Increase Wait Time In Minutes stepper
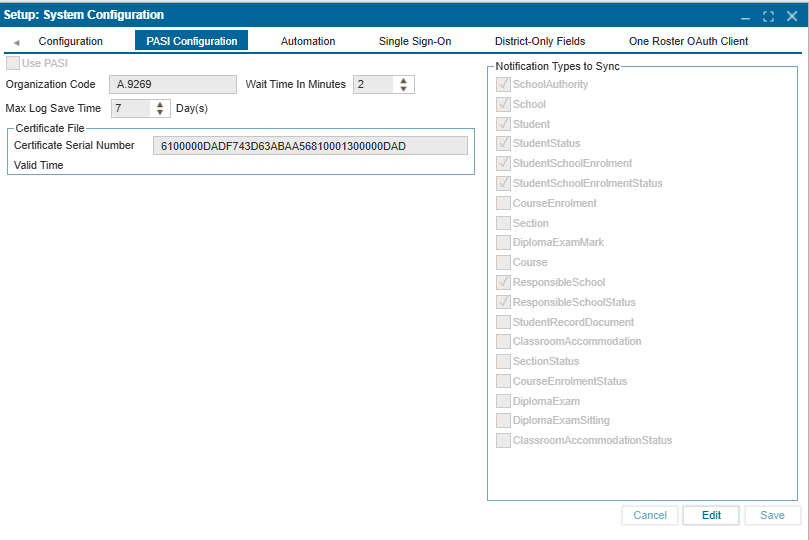 (403, 80)
